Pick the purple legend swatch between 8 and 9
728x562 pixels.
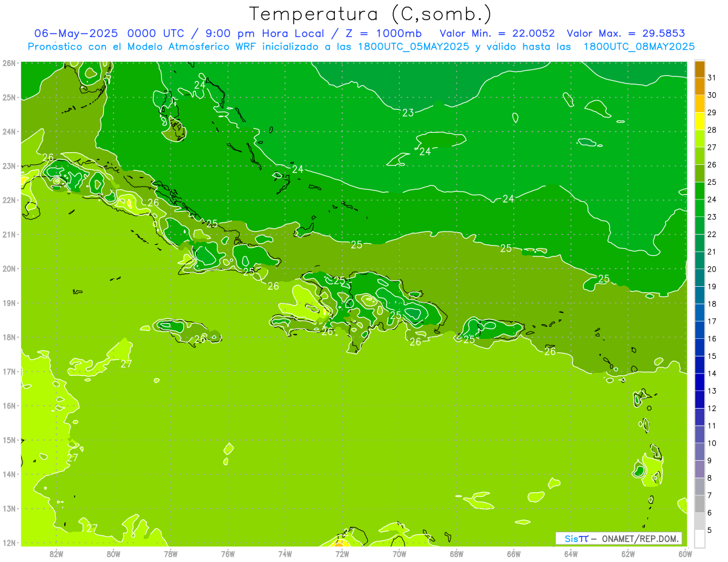point(699,469)
